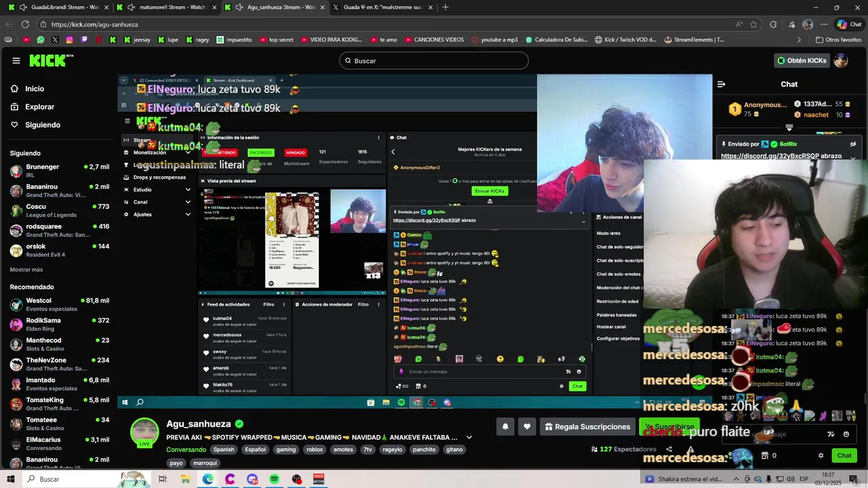Switch to the matumorell Stream tab
The height and width of the screenshot is (488, 868).
(166, 7)
